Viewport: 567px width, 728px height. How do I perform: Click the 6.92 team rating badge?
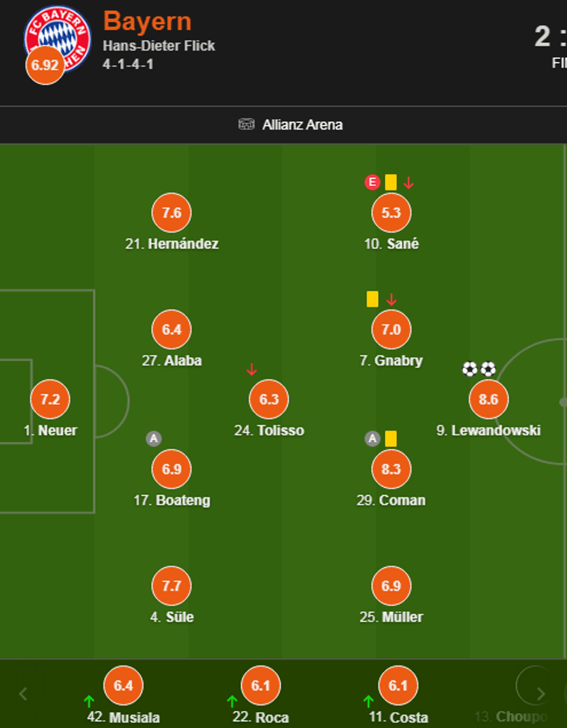point(45,65)
